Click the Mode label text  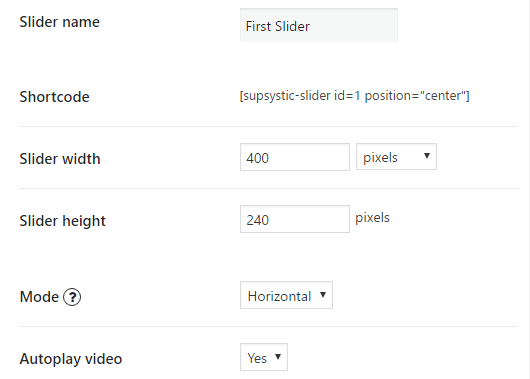[39, 297]
